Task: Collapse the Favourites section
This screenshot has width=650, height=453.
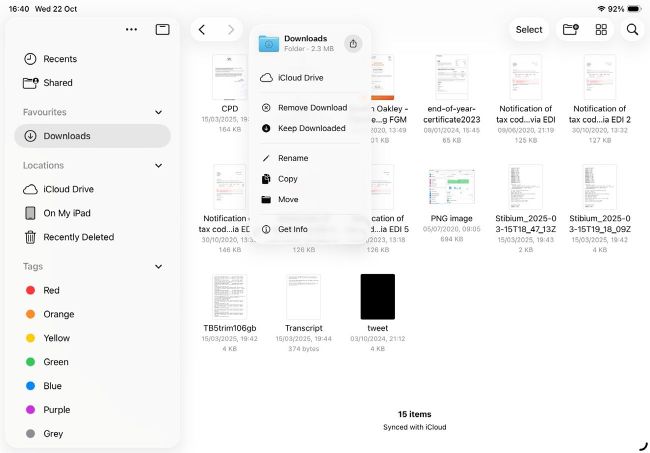Action: click(x=158, y=113)
